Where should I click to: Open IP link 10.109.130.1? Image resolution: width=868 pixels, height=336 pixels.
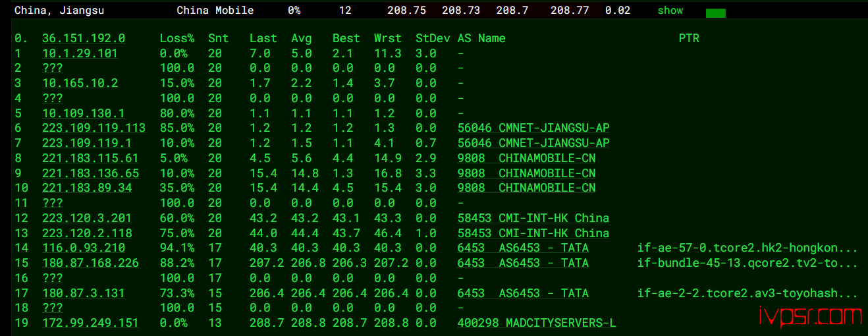click(84, 113)
